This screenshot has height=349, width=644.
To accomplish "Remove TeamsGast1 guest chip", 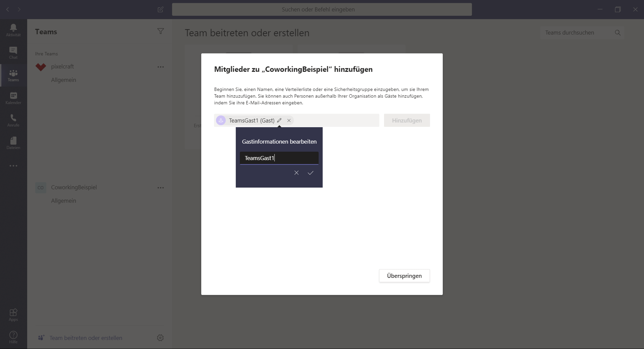I will [289, 120].
